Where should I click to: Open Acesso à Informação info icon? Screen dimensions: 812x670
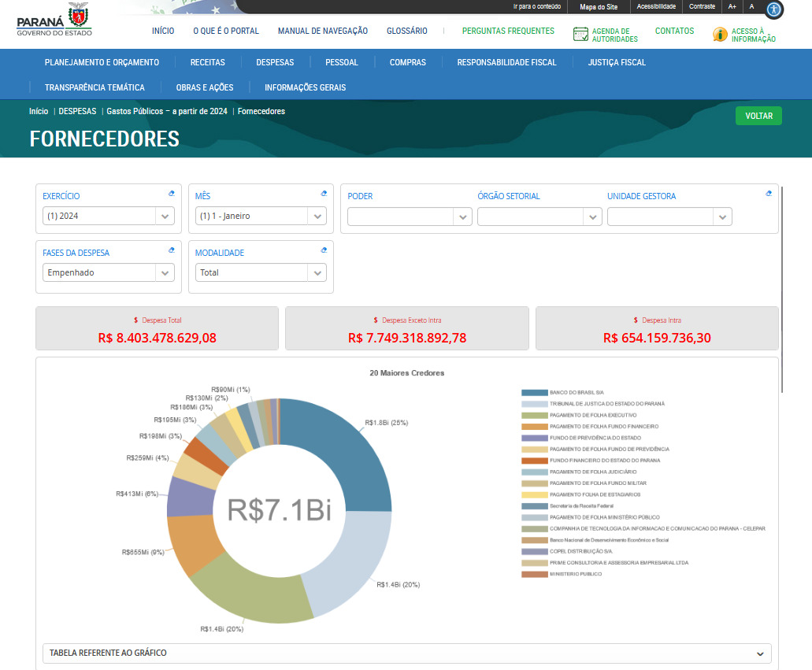pyautogui.click(x=720, y=35)
